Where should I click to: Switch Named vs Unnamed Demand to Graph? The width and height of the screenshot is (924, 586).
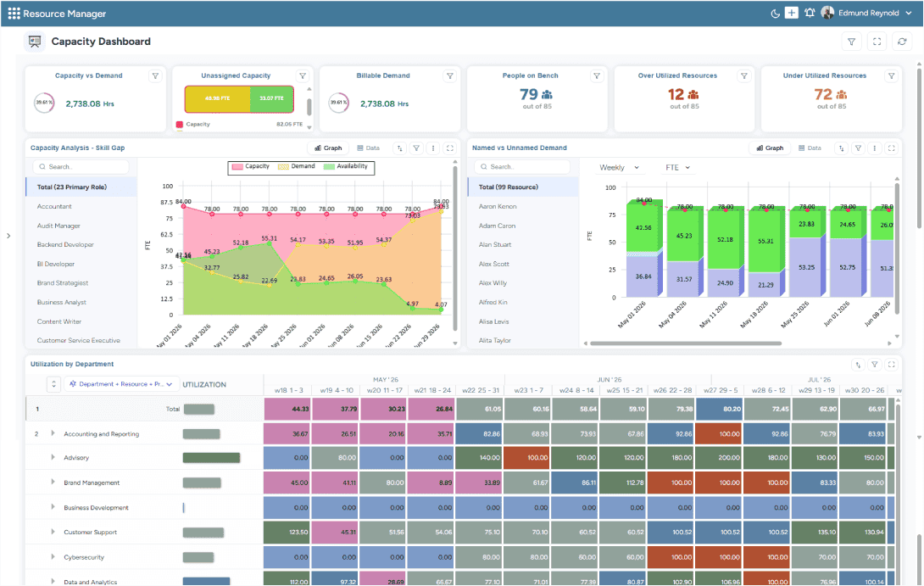tap(771, 148)
